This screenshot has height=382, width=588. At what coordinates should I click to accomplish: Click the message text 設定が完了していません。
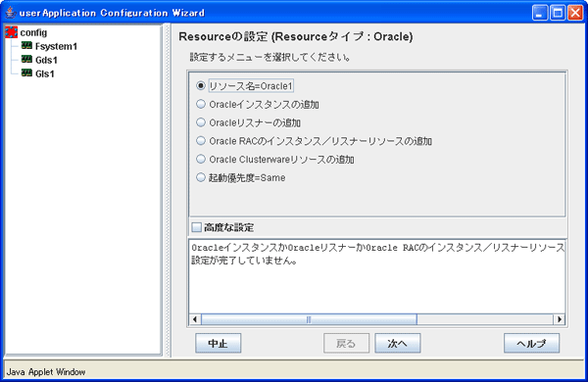click(244, 261)
